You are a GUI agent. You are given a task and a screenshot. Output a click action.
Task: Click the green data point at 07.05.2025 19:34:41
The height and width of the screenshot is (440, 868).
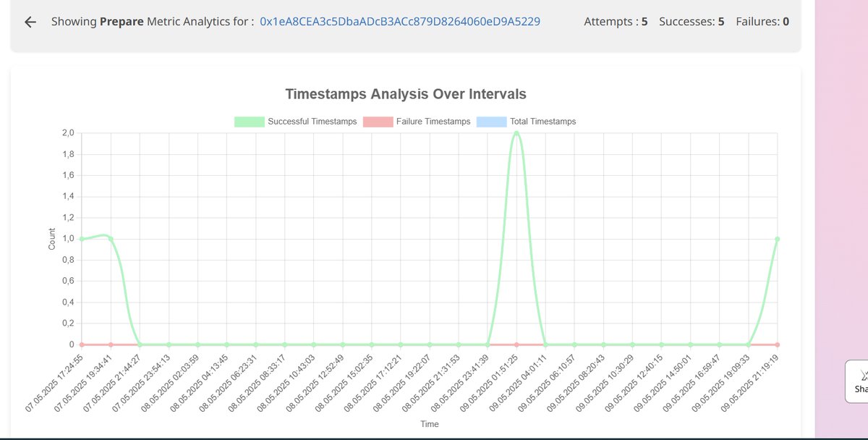tap(111, 239)
